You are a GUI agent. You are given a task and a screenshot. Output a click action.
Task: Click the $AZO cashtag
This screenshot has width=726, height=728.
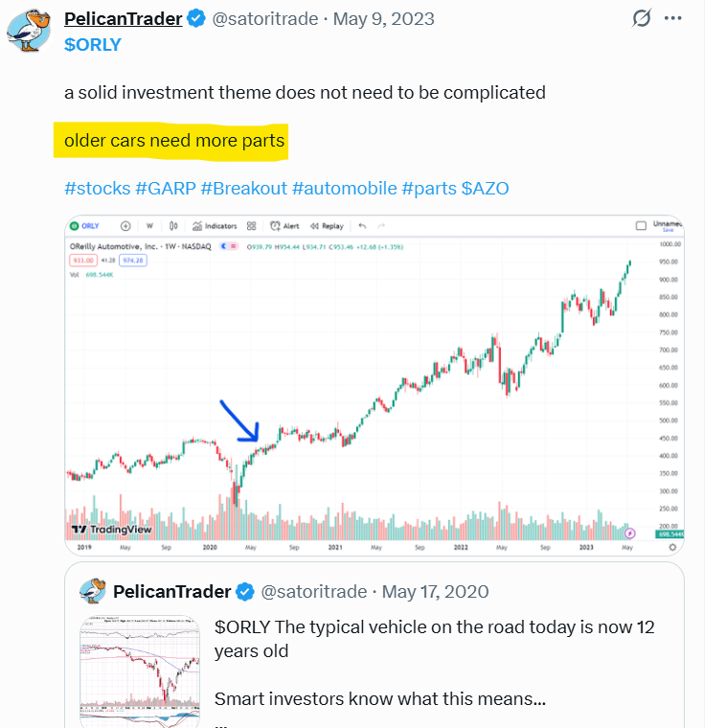pos(485,188)
